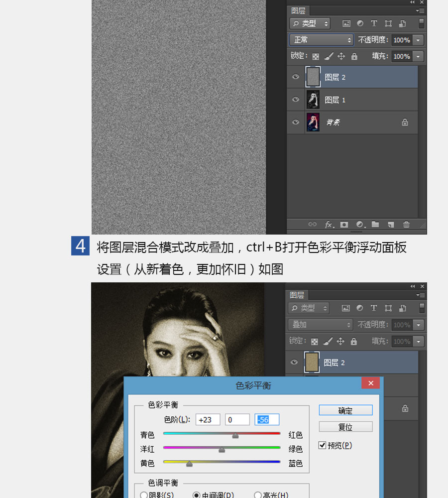Select 中间调(D) tone balance radio
The height and width of the screenshot is (498, 448).
[x=196, y=495]
